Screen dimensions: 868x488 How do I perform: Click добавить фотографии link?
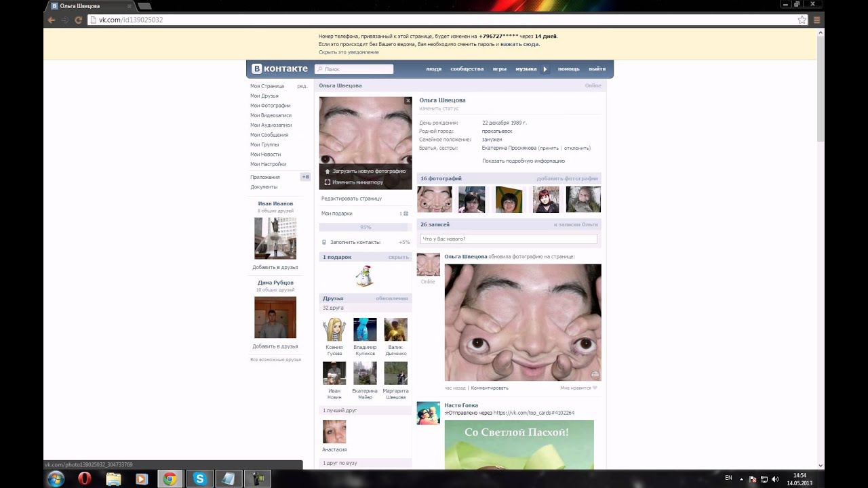568,178
